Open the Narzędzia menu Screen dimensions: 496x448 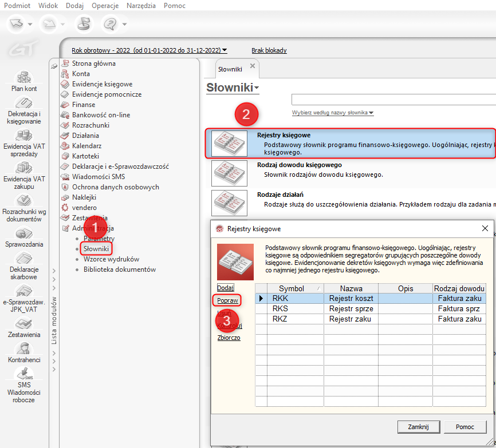point(141,6)
